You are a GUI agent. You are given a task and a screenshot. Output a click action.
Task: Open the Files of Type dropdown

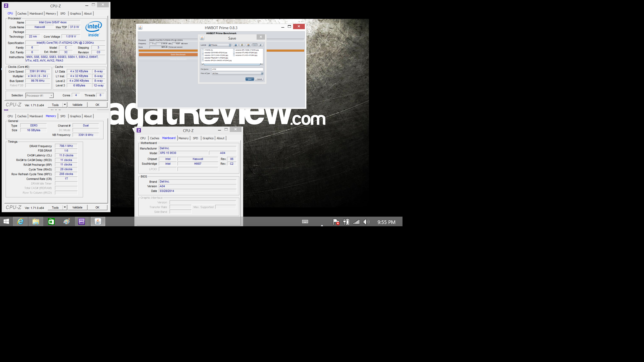[x=238, y=74]
